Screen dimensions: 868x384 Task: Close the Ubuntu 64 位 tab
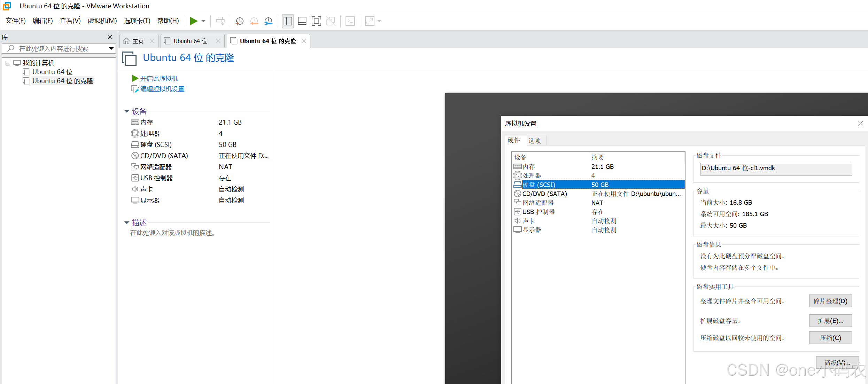[x=218, y=41]
